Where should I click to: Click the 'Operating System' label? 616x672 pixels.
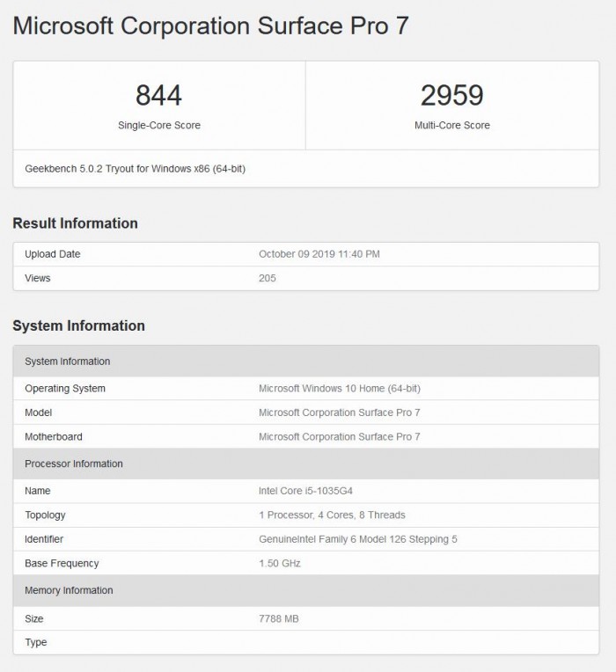pyautogui.click(x=65, y=389)
